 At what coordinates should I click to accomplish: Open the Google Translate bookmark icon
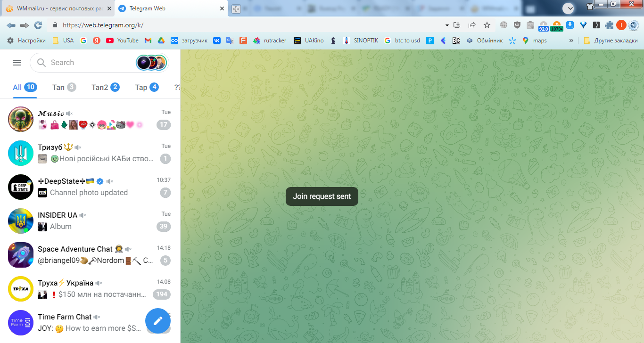click(230, 41)
